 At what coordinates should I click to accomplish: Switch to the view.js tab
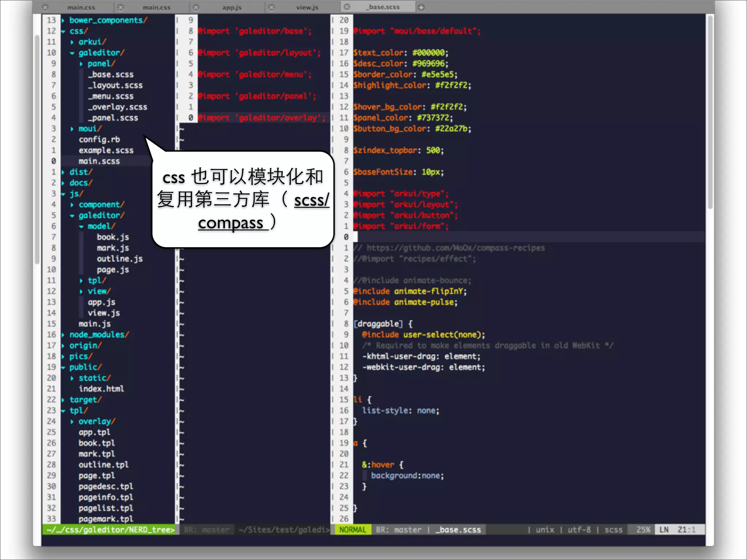tap(307, 7)
